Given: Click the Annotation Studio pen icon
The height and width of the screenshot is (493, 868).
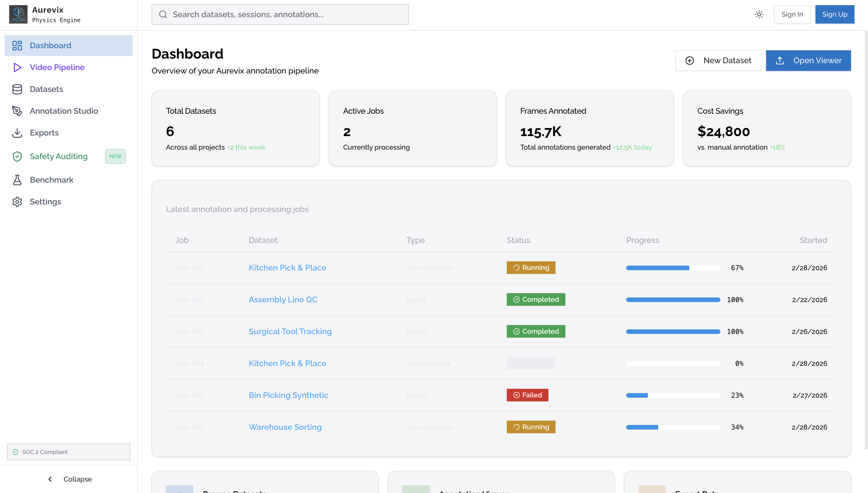Looking at the screenshot, I should pos(17,111).
